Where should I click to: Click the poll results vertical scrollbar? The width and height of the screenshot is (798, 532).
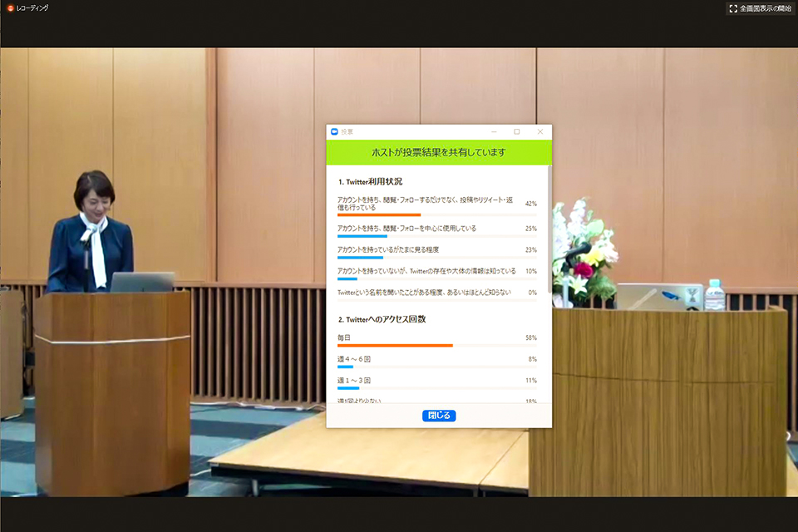click(549, 229)
